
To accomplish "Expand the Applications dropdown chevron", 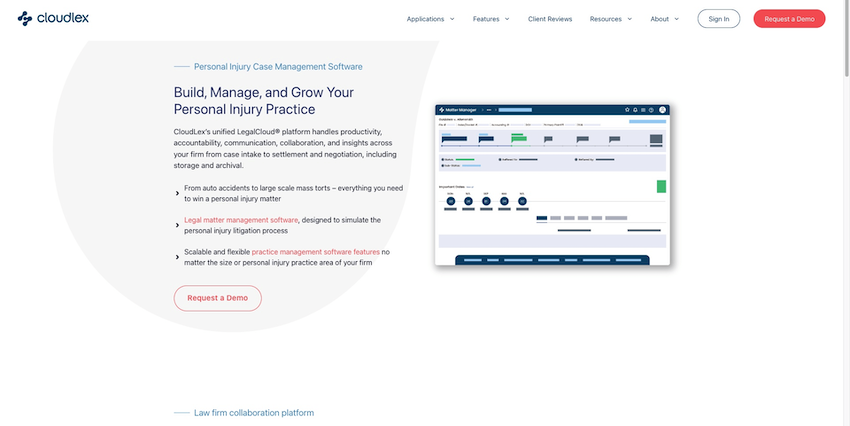I will (x=452, y=19).
